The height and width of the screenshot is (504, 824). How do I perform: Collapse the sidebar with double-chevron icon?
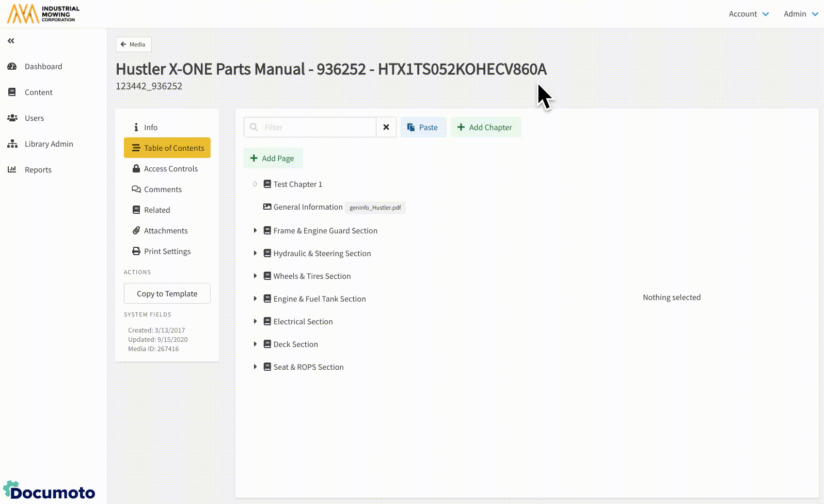11,41
